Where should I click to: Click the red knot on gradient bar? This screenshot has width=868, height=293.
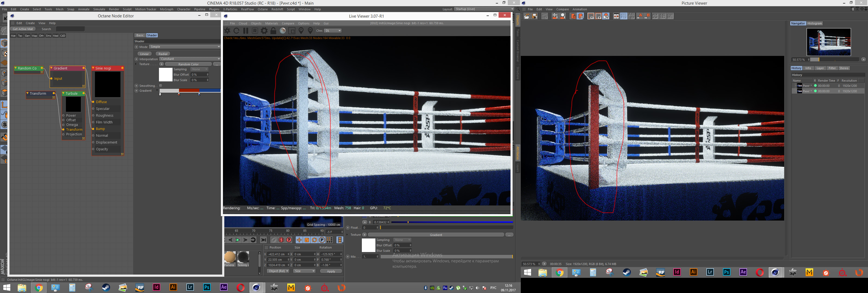point(179,94)
